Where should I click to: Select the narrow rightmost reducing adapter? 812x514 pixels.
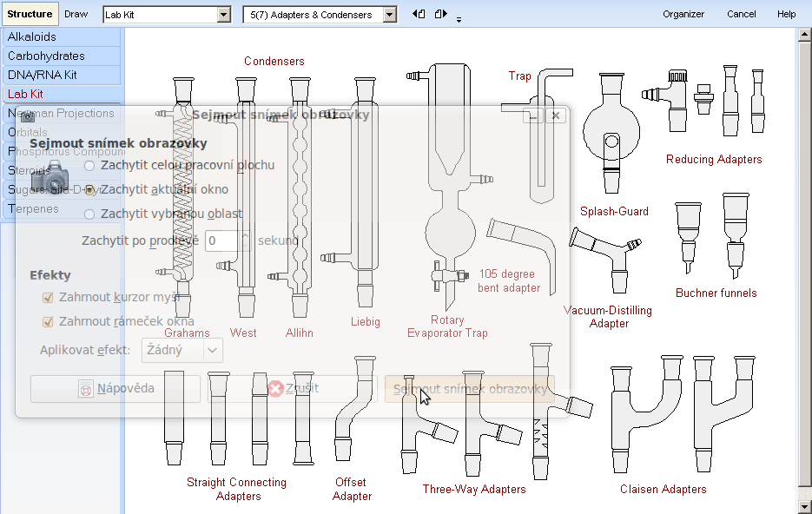(757, 101)
